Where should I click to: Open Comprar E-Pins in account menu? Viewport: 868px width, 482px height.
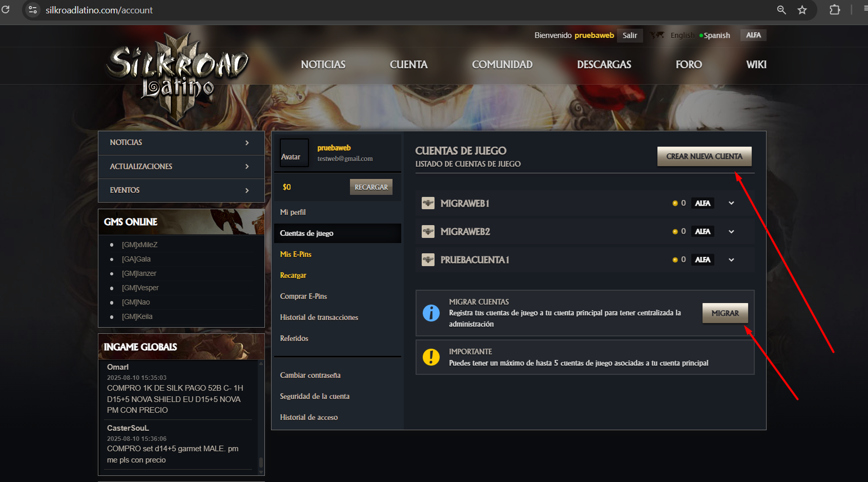(x=303, y=296)
